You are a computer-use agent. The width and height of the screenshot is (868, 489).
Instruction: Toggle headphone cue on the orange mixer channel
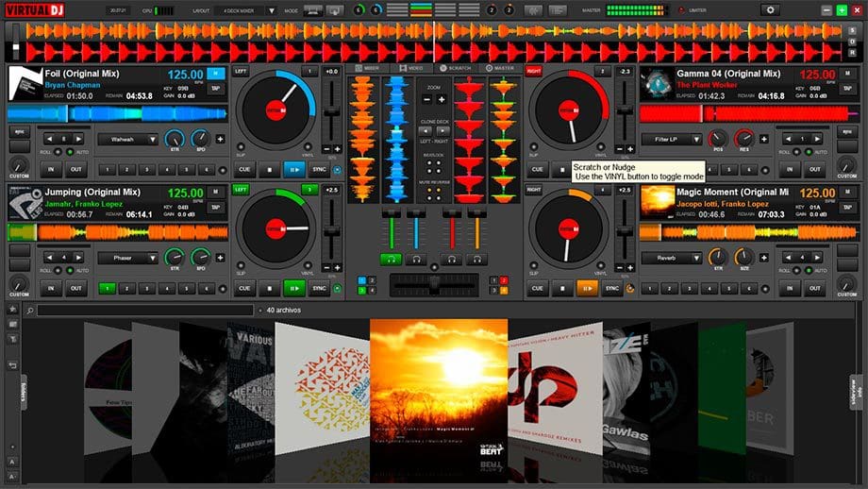tap(476, 259)
